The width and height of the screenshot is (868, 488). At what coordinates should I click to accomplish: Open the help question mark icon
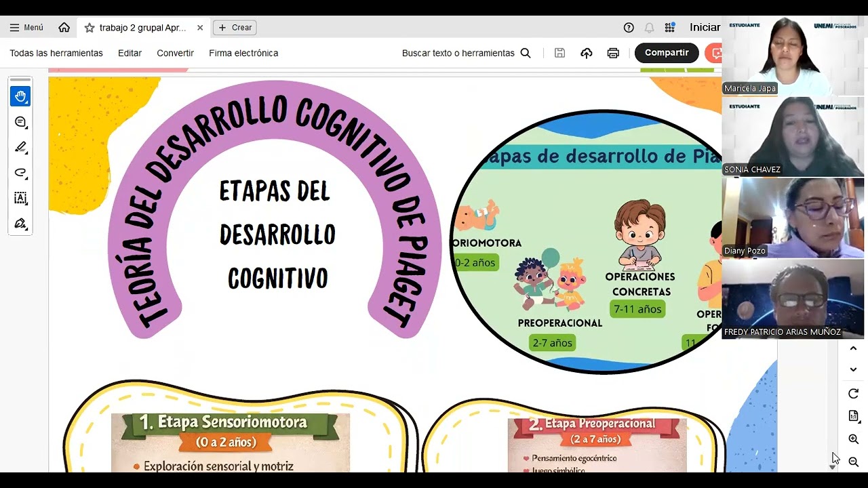629,28
